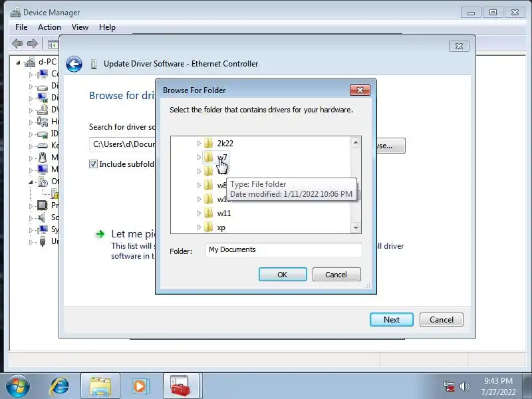Open the Windows Start menu

click(x=18, y=386)
